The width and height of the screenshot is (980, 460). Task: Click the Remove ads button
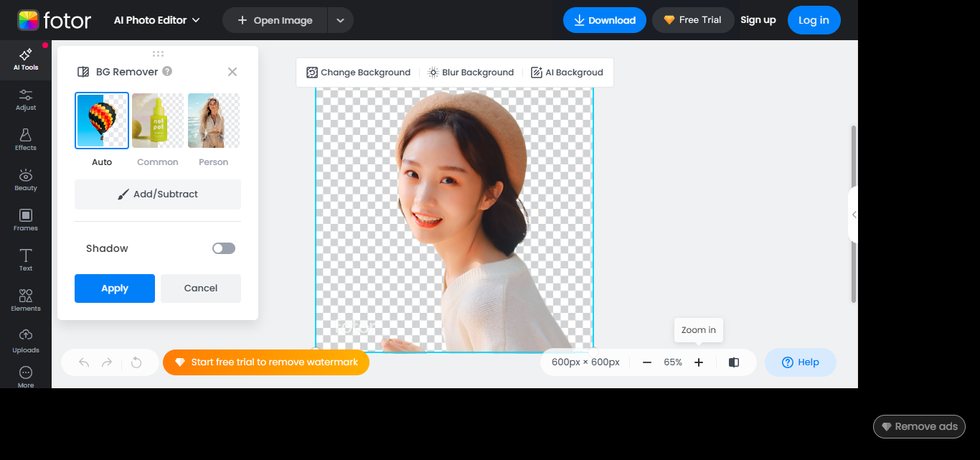(x=920, y=426)
